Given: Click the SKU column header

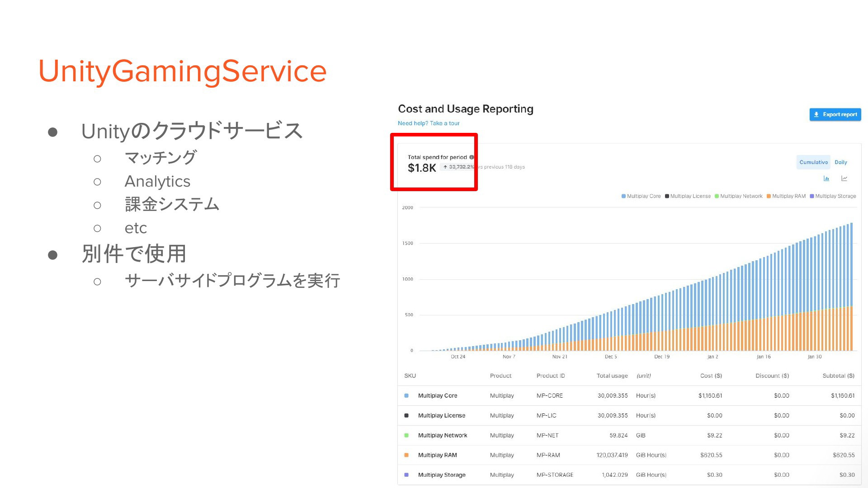Looking at the screenshot, I should pos(410,376).
